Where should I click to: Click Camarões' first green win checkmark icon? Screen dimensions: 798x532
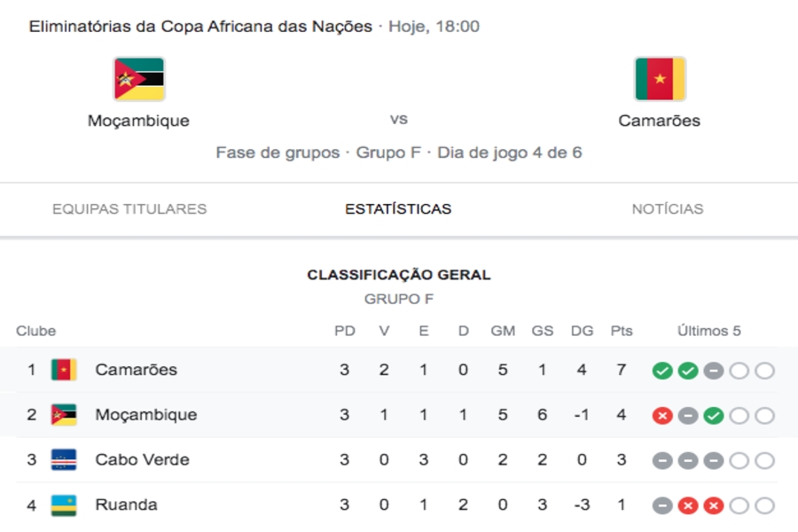[x=662, y=371]
